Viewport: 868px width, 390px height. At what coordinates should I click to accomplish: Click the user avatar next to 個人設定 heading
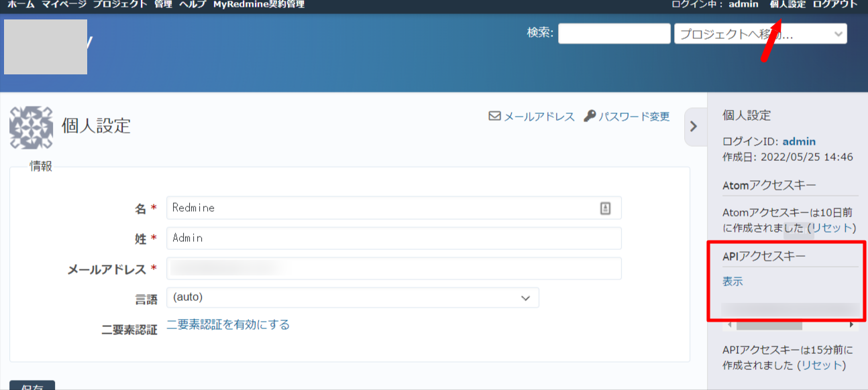[31, 127]
